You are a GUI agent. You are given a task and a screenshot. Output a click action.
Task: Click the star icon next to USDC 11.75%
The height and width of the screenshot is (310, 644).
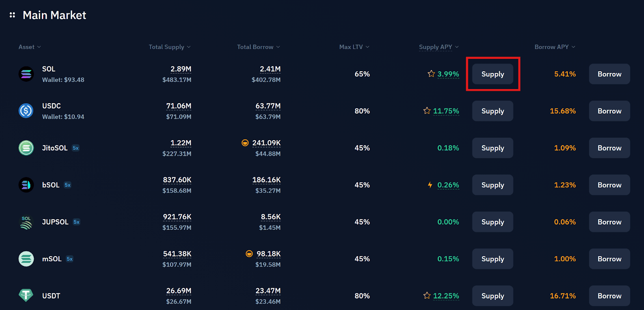[427, 110]
